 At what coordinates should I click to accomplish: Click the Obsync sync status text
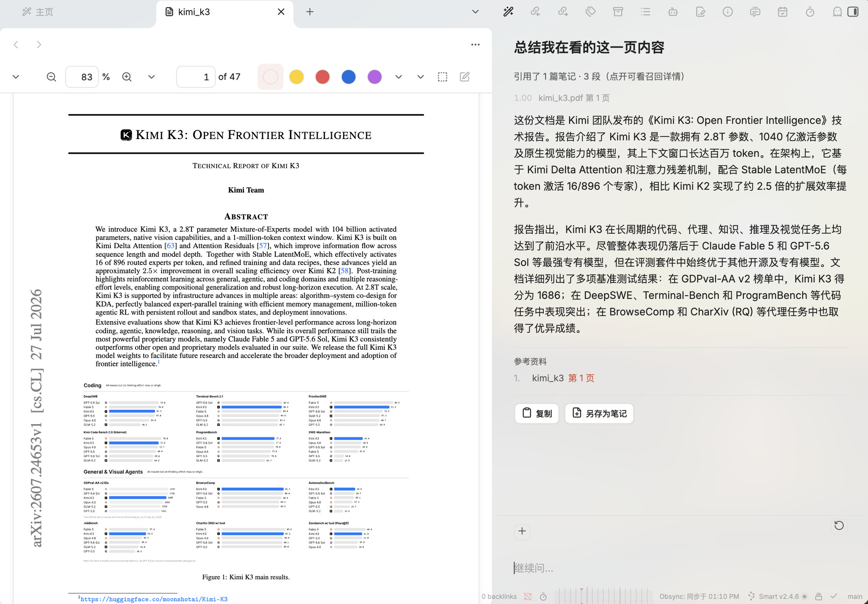[699, 597]
